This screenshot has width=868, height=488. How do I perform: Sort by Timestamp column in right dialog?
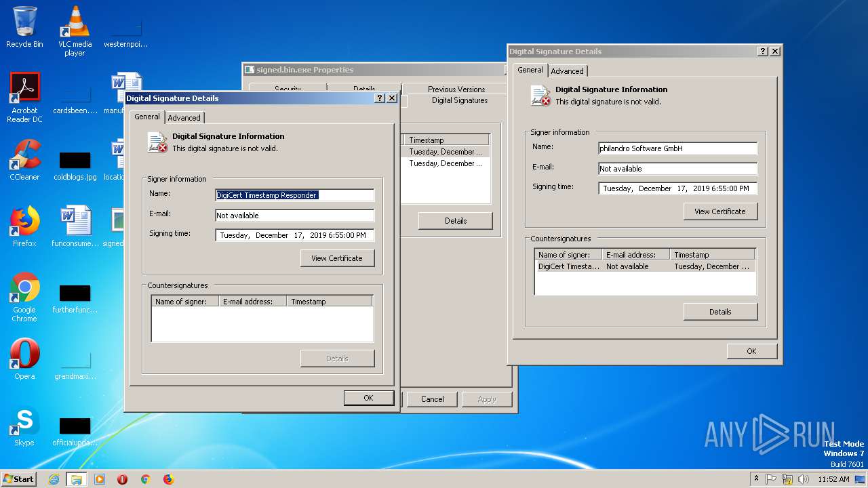click(713, 255)
